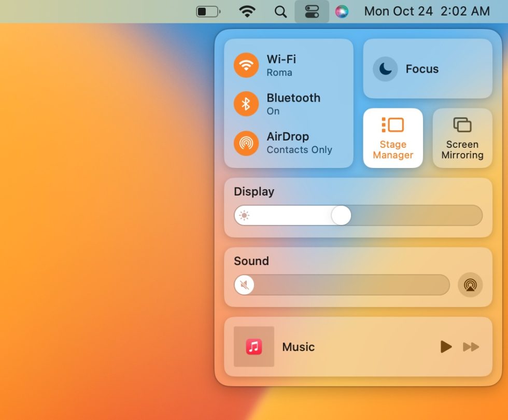Open AirPlay audio output selector

coord(470,285)
